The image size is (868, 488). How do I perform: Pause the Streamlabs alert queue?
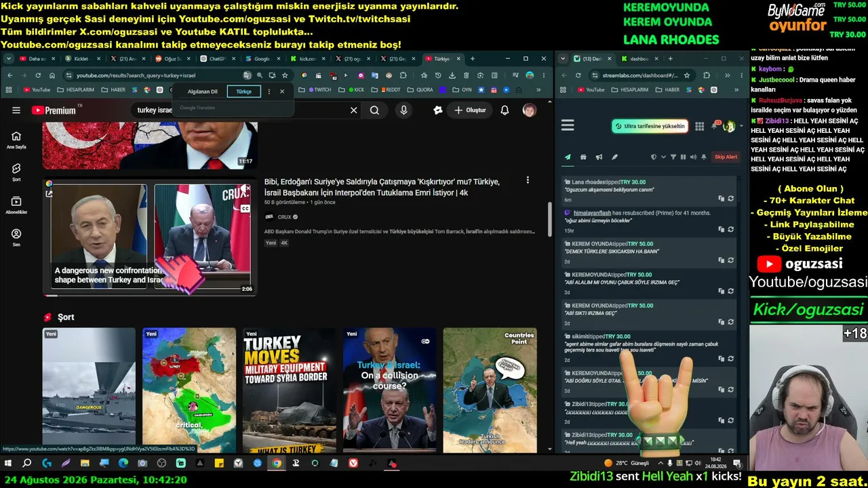[683, 157]
